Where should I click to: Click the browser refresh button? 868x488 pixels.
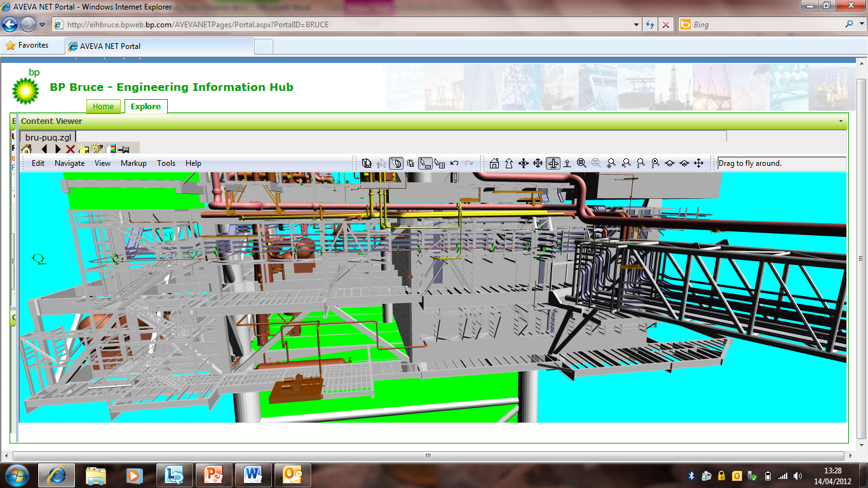tap(650, 25)
